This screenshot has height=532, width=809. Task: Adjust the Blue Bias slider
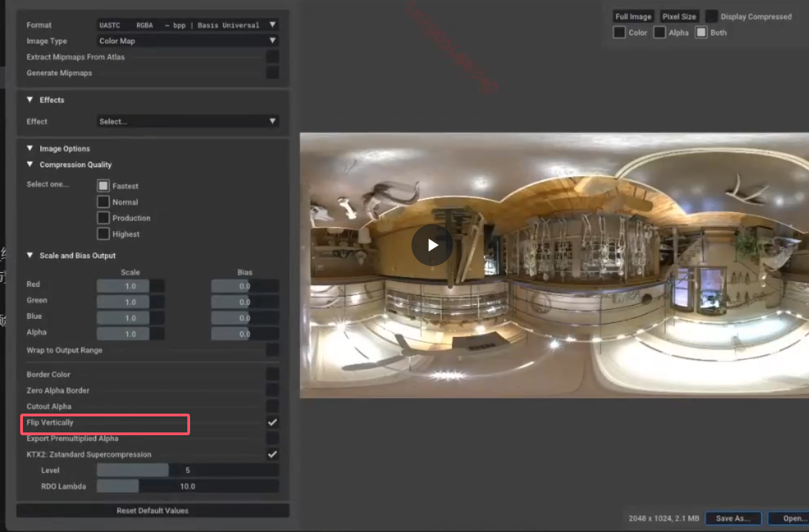click(245, 318)
